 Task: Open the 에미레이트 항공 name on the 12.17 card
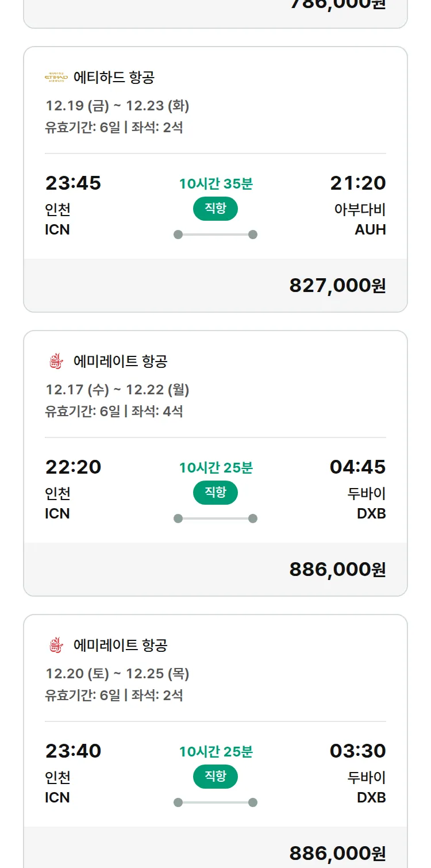(x=120, y=361)
